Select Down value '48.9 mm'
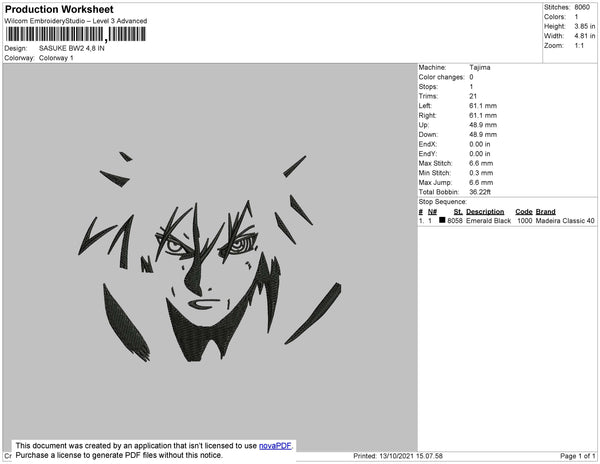This screenshot has width=600, height=464. click(483, 134)
